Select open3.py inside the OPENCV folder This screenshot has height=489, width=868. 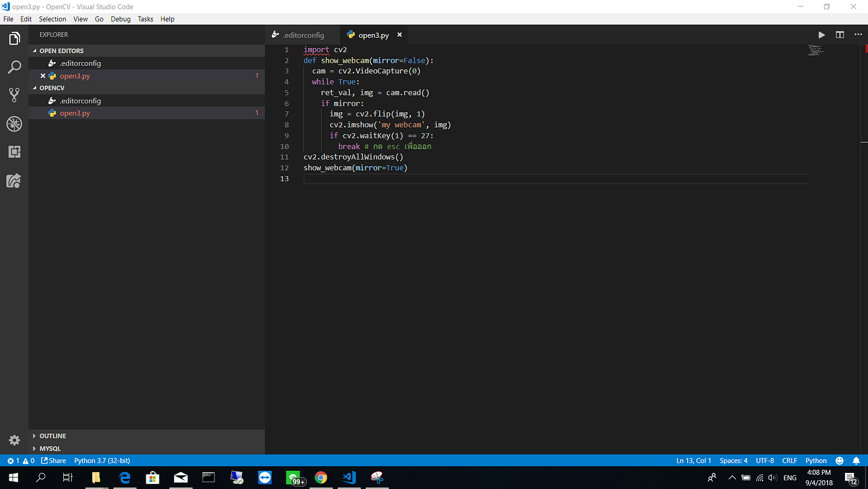tap(74, 113)
